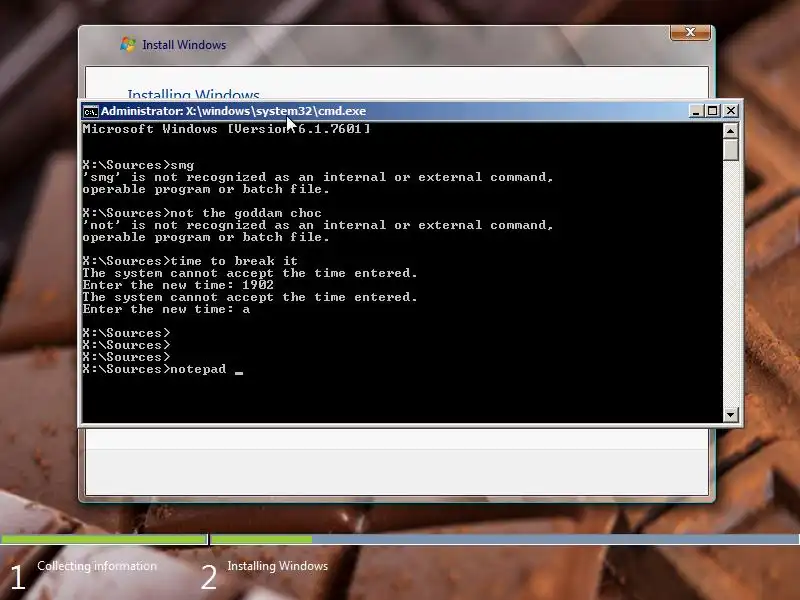Click the command prompt scroll up arrow
The height and width of the screenshot is (600, 800).
(x=731, y=131)
